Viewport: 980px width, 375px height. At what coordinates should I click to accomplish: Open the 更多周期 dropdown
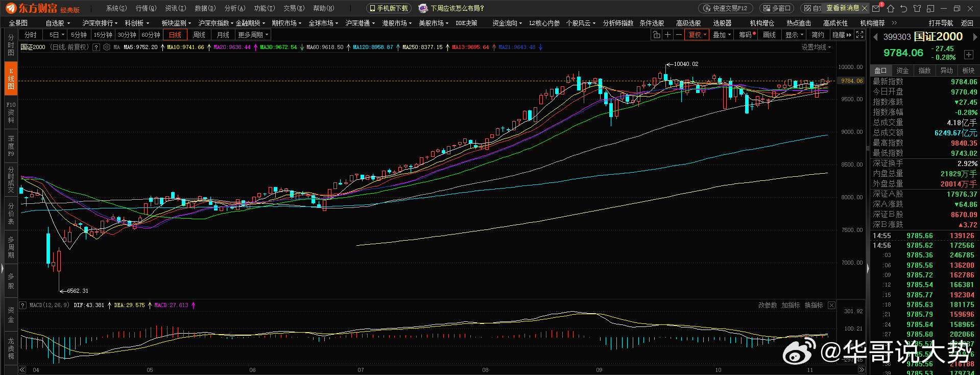pyautogui.click(x=253, y=35)
